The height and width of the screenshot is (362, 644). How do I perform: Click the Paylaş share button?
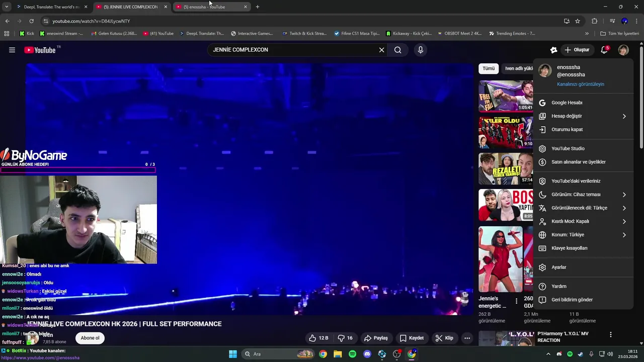(376, 338)
